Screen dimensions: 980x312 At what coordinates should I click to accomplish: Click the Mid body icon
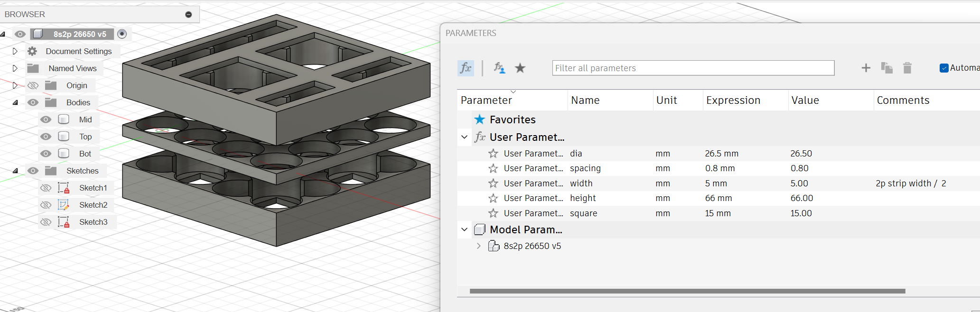pos(64,119)
